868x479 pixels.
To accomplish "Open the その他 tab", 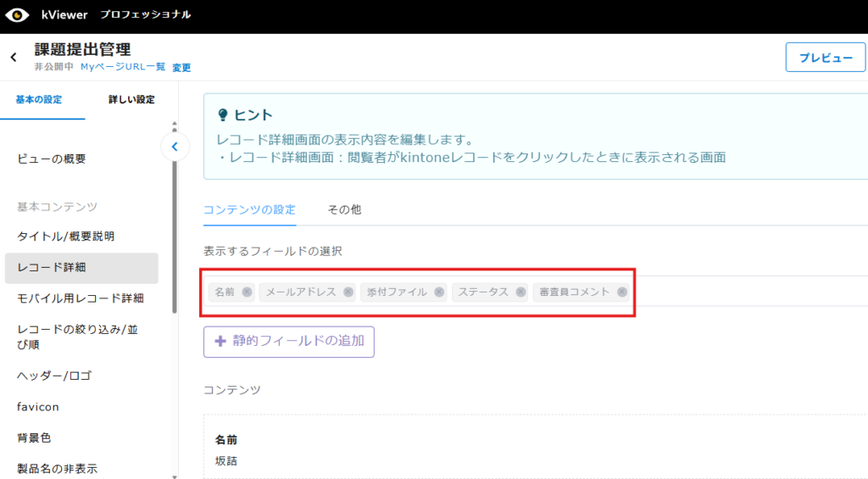I will click(x=344, y=209).
